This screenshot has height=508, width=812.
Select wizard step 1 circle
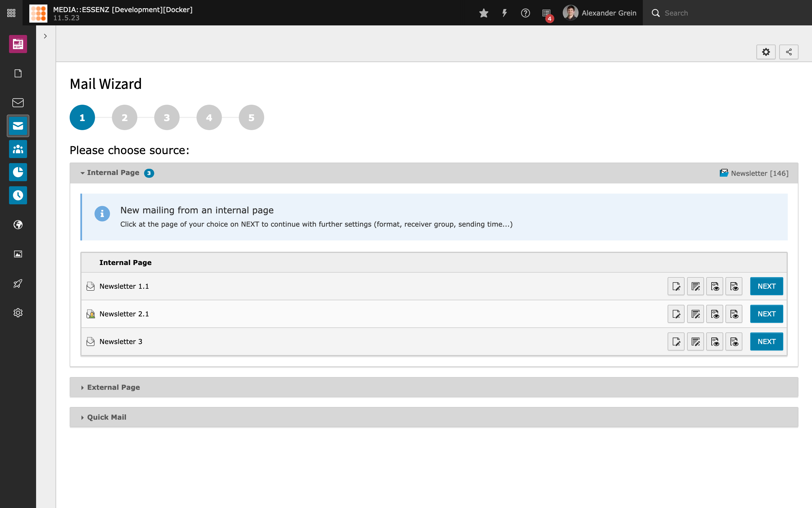pos(82,118)
